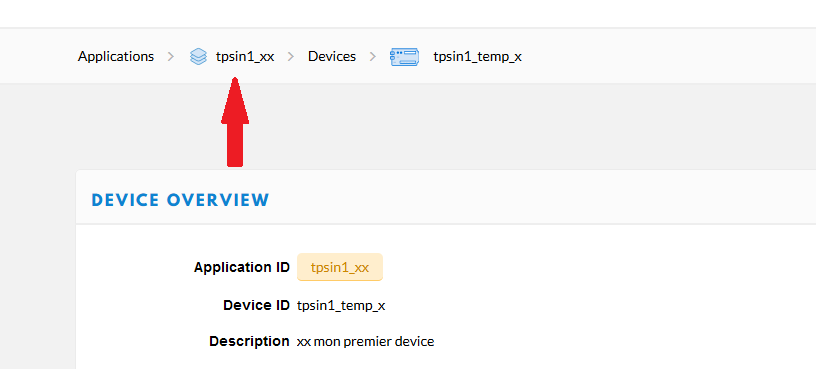This screenshot has width=816, height=369.
Task: Click the blank white top bar above the breadcrumb
Action: (408, 14)
